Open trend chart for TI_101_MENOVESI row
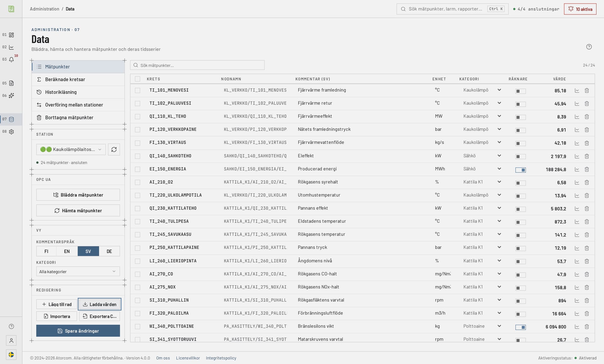The height and width of the screenshot is (364, 604). [577, 91]
